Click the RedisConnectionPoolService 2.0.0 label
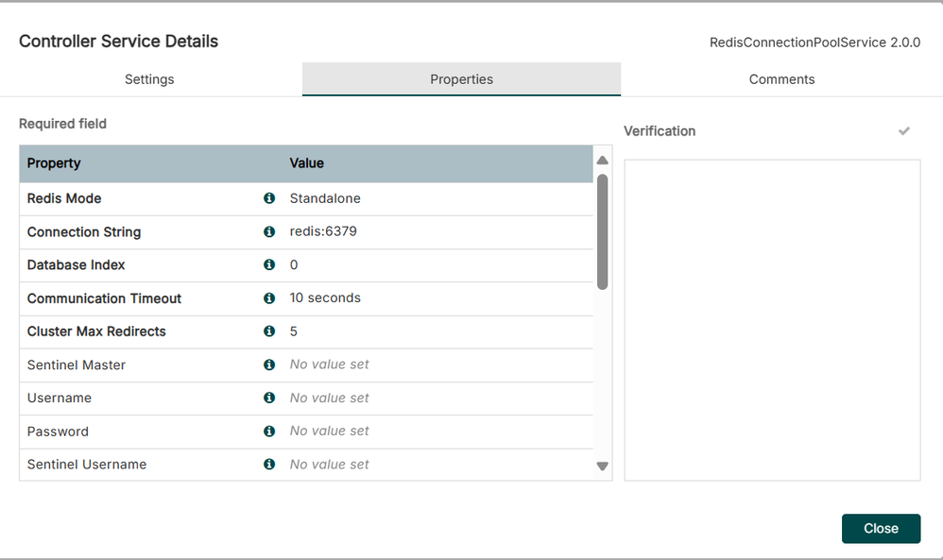This screenshot has height=560, width=943. (x=814, y=42)
